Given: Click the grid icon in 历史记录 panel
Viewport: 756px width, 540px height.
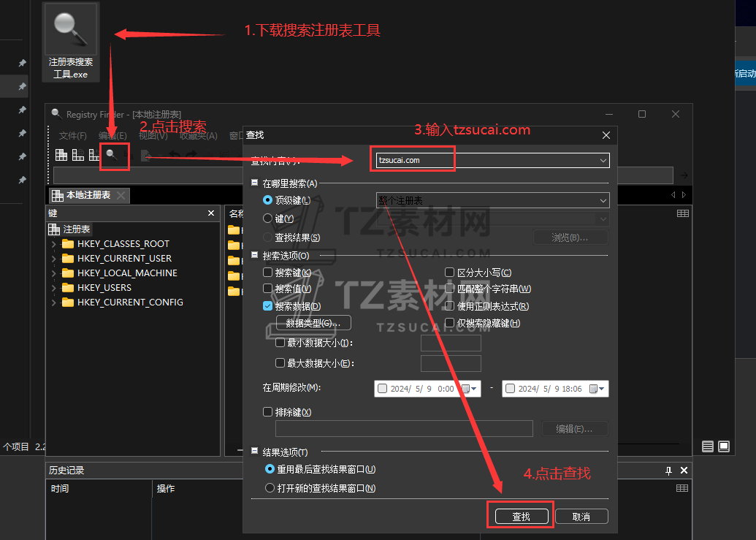Looking at the screenshot, I should point(682,488).
